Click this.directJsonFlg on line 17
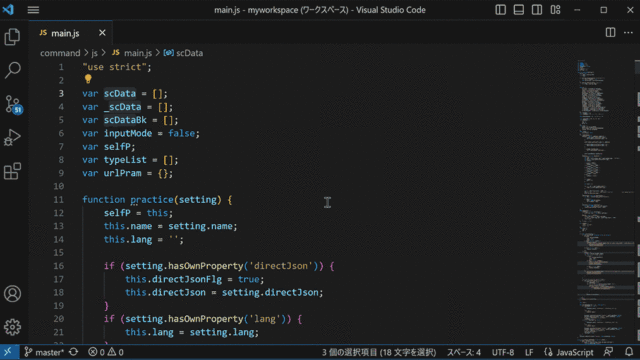Viewport: 640px width, 360px height. click(173, 279)
